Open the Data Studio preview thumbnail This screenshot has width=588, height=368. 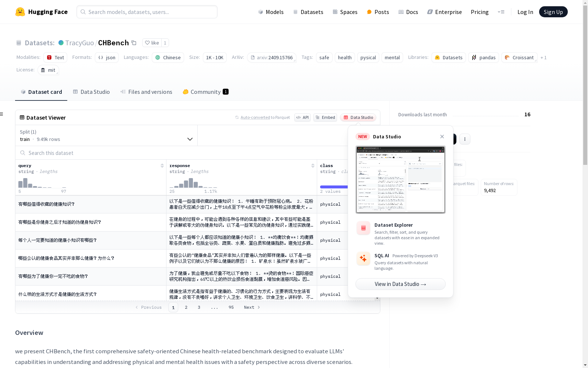[x=401, y=180]
